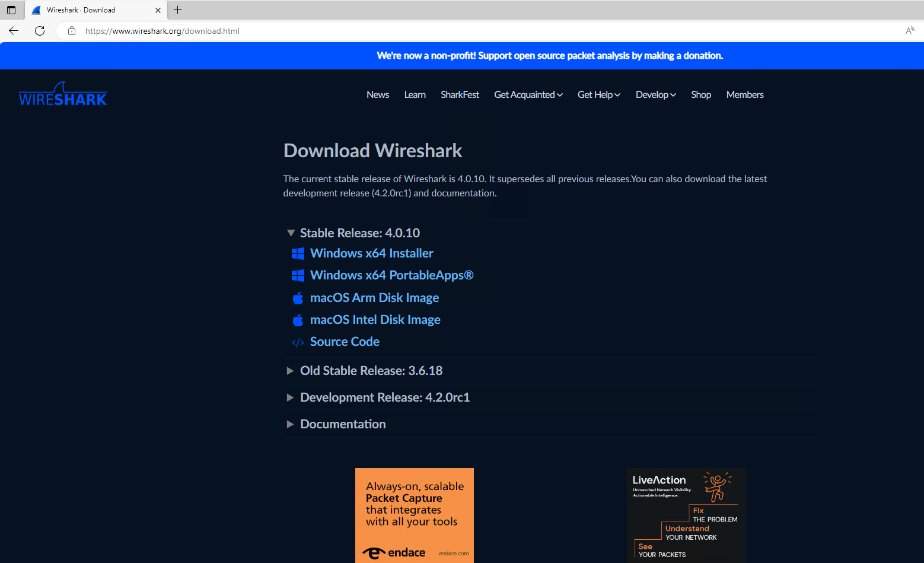Click the browser back arrow
Image resolution: width=924 pixels, height=563 pixels.
pyautogui.click(x=13, y=30)
